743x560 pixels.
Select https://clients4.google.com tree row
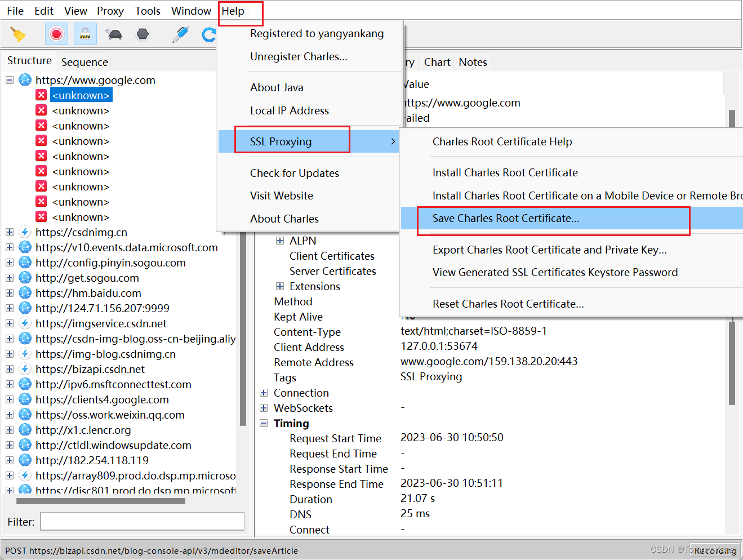click(x=102, y=399)
